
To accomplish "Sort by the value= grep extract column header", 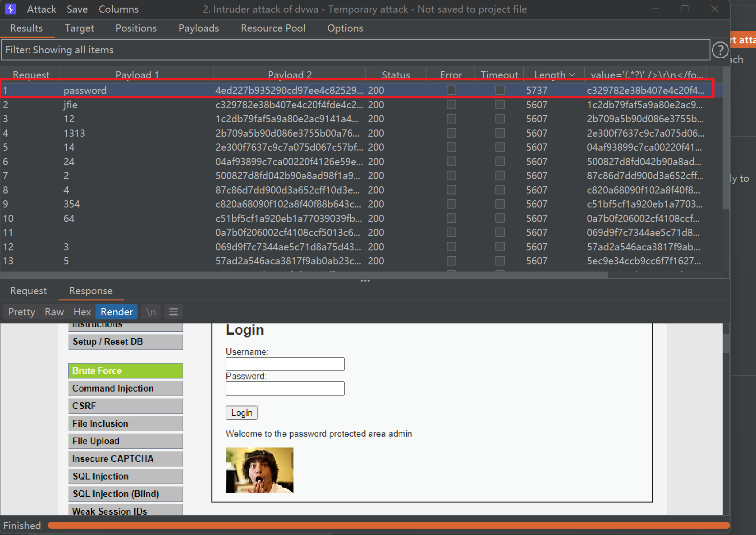I will [646, 75].
